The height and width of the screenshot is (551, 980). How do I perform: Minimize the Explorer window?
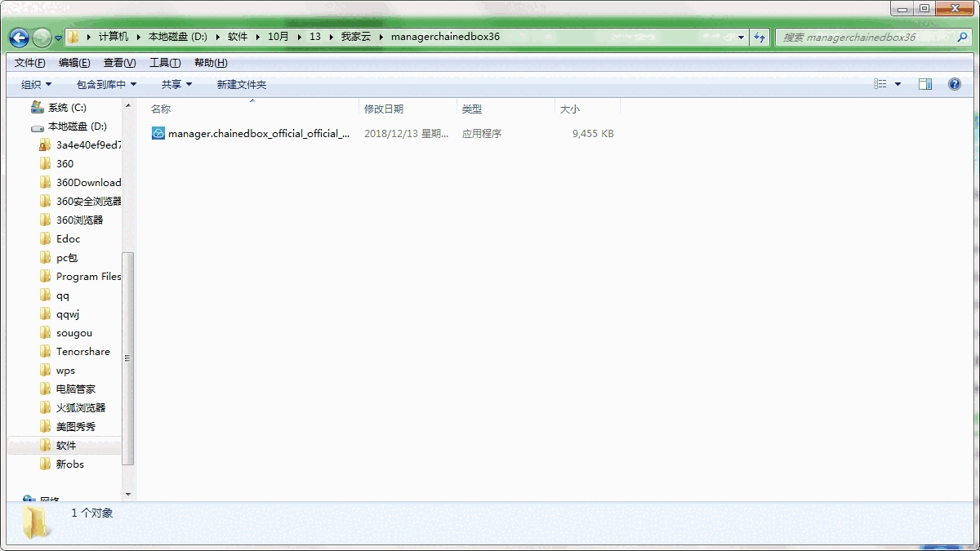[902, 8]
